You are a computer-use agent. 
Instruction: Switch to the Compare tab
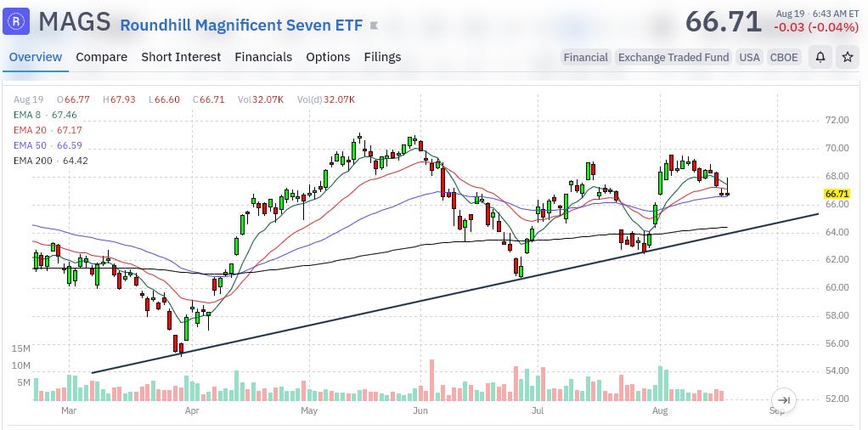point(101,57)
